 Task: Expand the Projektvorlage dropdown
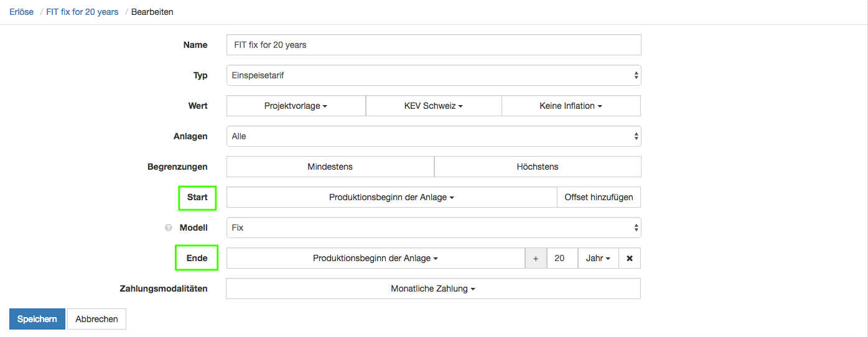point(296,106)
